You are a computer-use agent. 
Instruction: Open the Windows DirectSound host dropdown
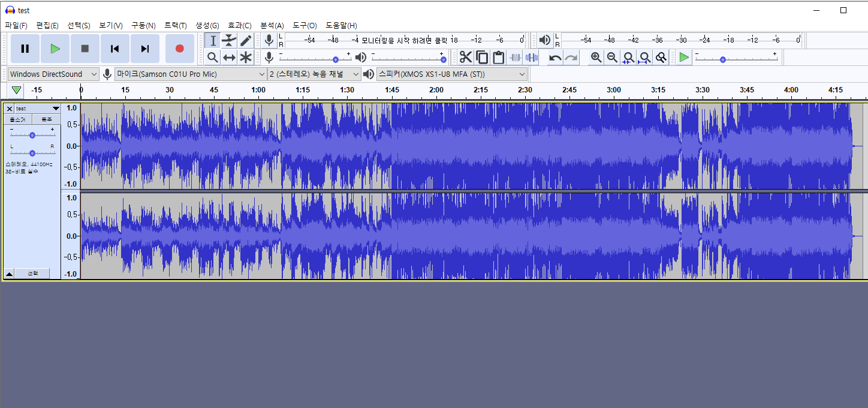[53, 74]
